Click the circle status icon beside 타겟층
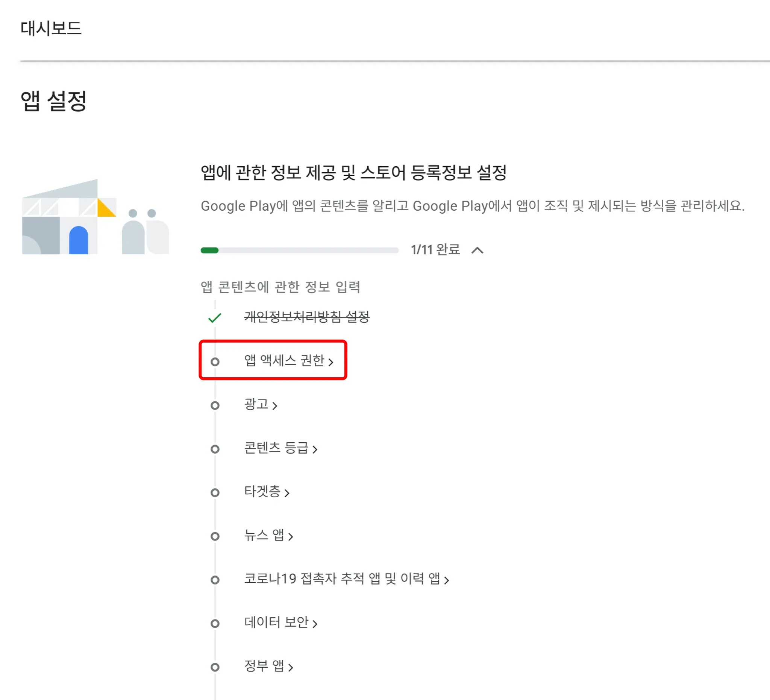Screen dimensions: 770x700 [215, 492]
